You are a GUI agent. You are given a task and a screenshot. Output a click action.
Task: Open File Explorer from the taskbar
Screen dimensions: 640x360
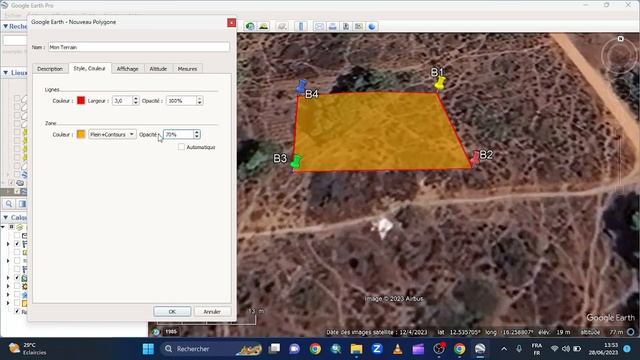pyautogui.click(x=356, y=349)
